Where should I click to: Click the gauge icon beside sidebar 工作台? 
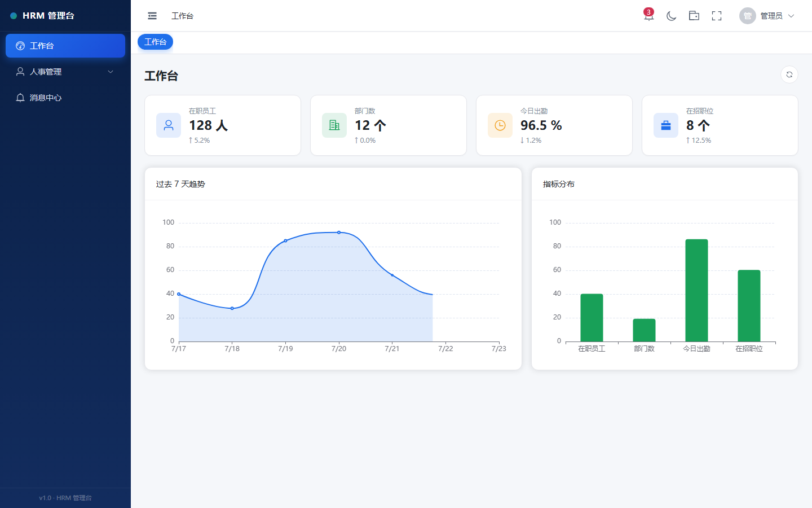pos(20,46)
